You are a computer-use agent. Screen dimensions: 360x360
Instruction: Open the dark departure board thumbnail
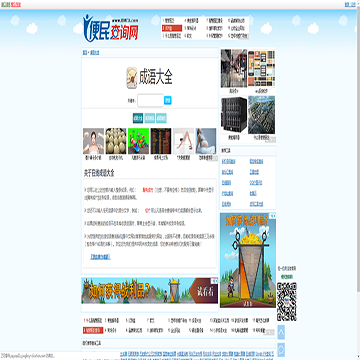click(161, 141)
